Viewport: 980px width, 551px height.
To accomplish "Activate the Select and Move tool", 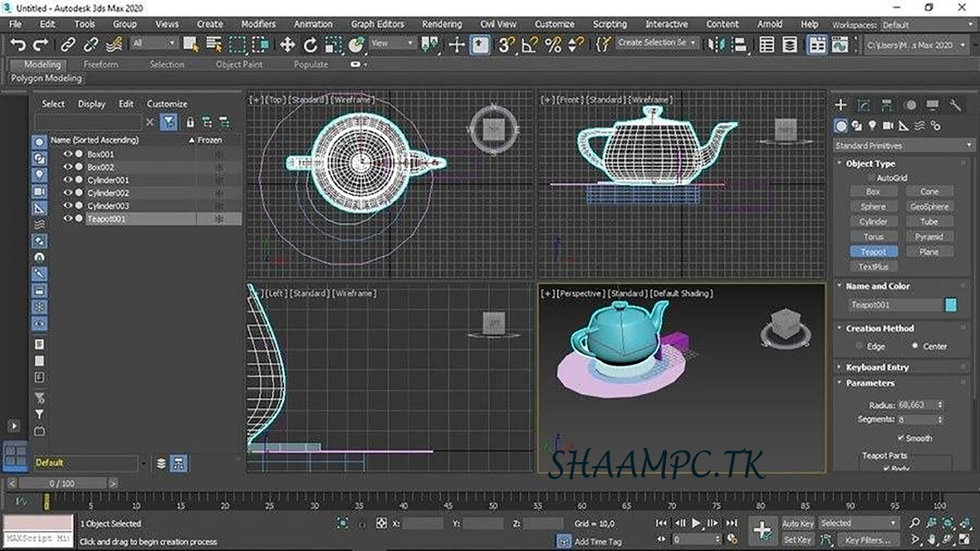I will (x=287, y=45).
